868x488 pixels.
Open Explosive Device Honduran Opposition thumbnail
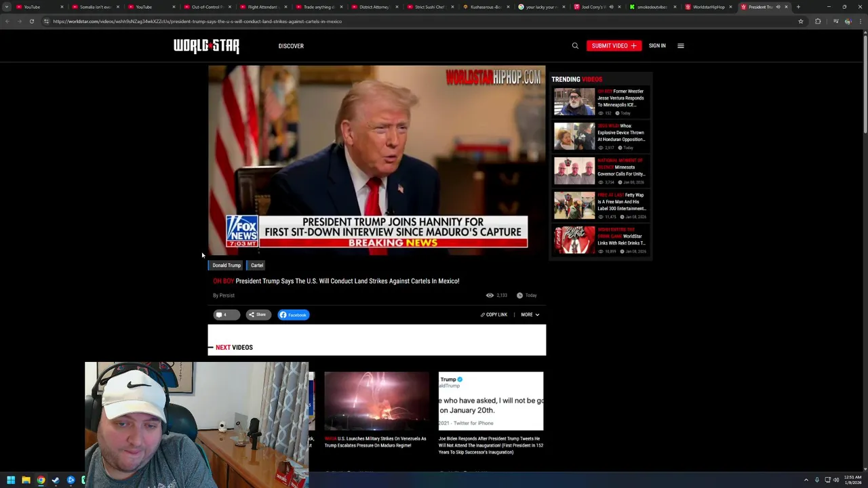coord(574,136)
